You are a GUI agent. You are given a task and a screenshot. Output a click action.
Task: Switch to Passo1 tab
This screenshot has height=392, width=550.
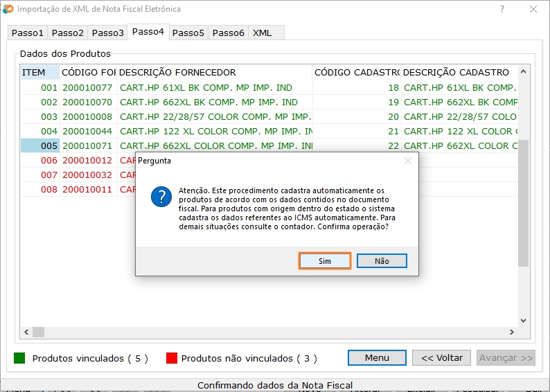click(27, 33)
